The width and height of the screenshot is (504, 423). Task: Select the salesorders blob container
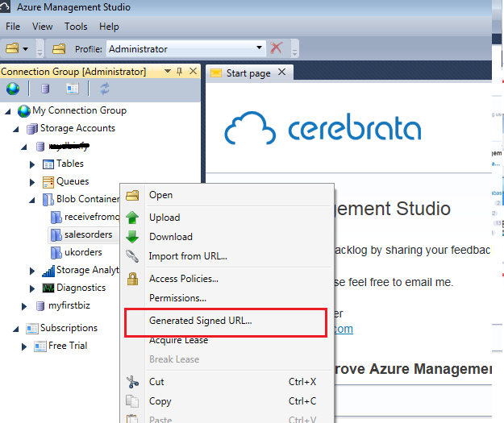[89, 234]
